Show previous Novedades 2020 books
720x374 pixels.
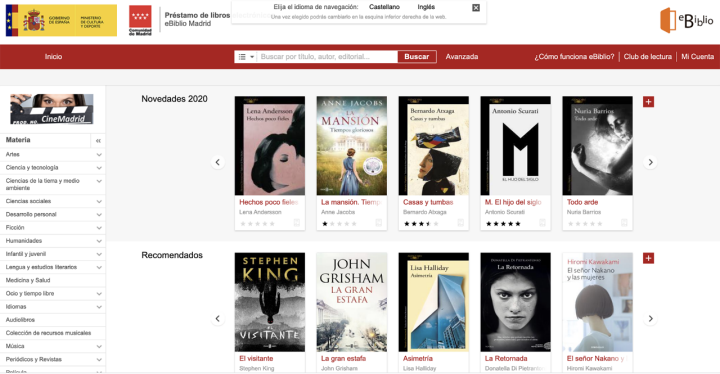point(218,162)
